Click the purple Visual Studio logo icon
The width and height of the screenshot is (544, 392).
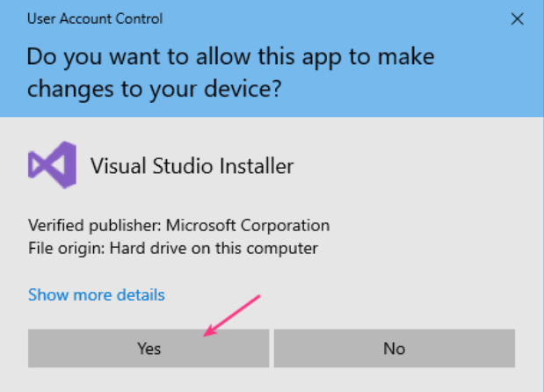pos(46,165)
